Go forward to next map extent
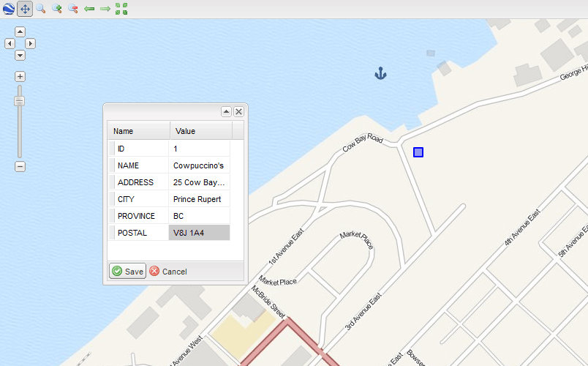Image resolution: width=588 pixels, height=366 pixels. tap(105, 9)
